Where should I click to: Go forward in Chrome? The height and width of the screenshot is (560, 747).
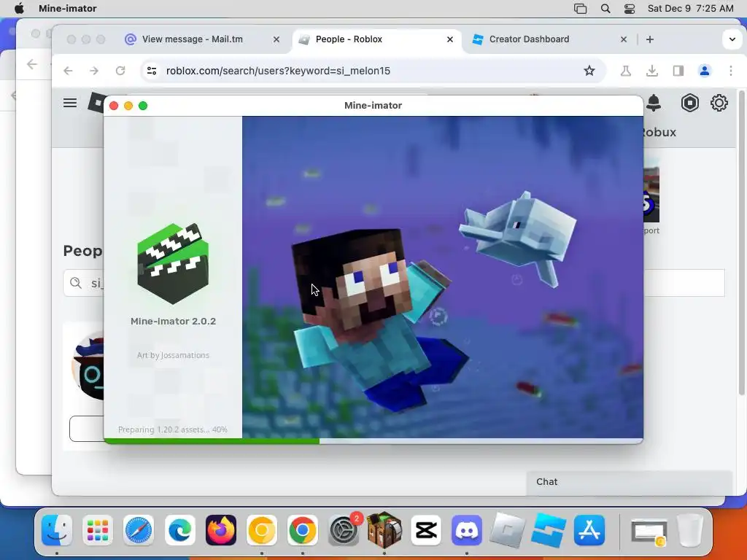[x=94, y=71]
